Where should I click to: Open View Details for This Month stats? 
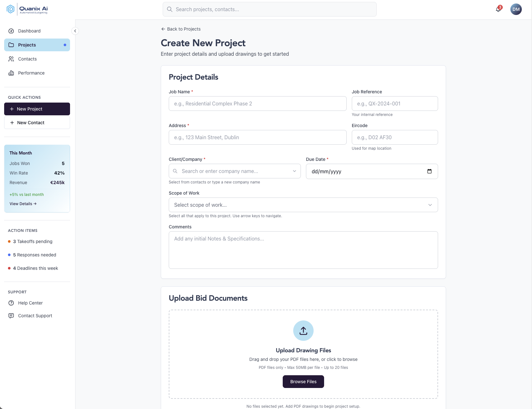click(x=23, y=204)
